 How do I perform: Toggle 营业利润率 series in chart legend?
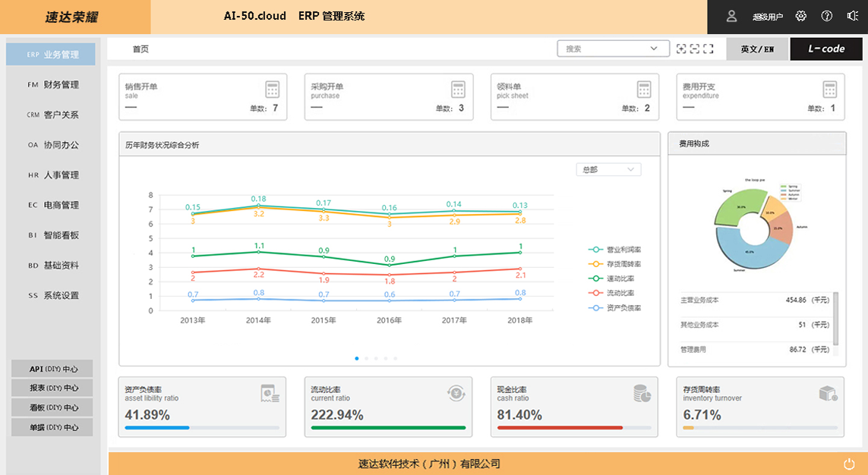pyautogui.click(x=616, y=250)
